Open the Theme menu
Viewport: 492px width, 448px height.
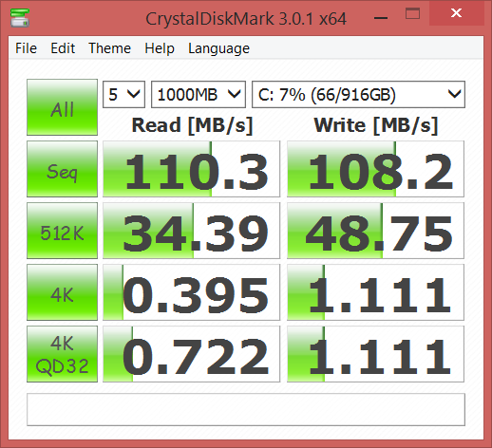pyautogui.click(x=109, y=48)
